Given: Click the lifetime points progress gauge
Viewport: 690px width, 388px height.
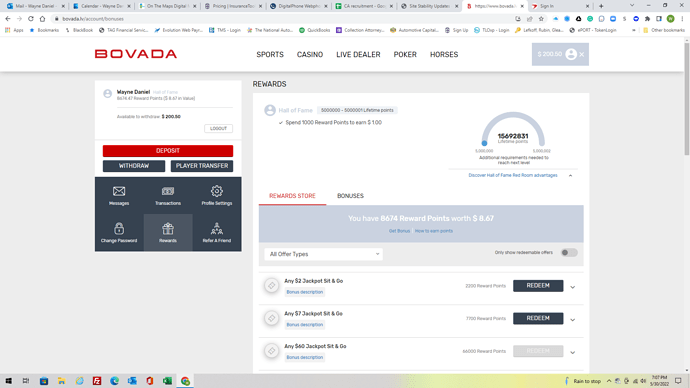Looking at the screenshot, I should pos(513,129).
